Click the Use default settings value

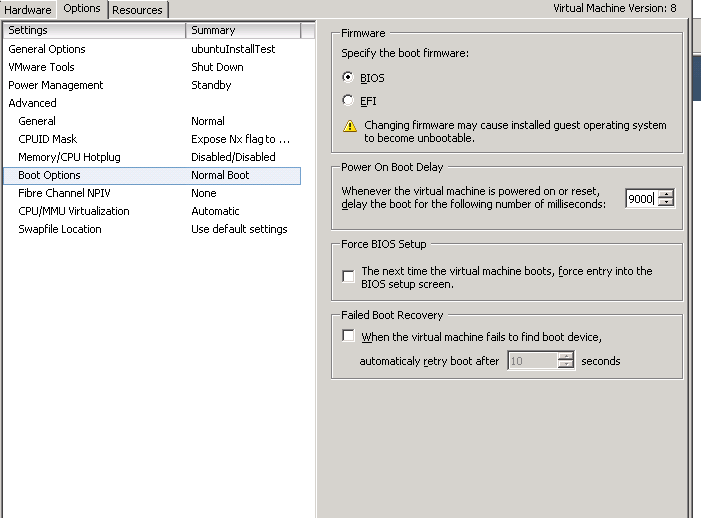coord(239,229)
